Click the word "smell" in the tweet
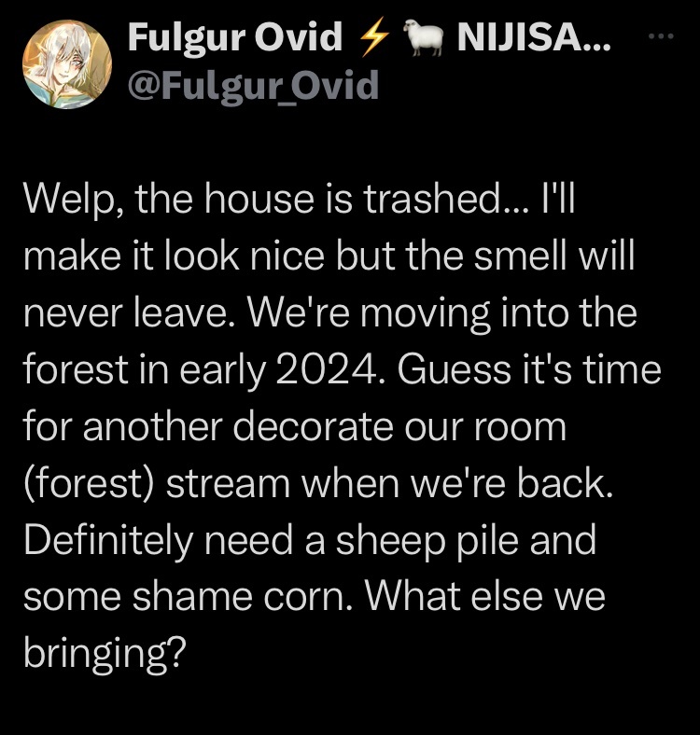700x735 pixels. pos(519,256)
